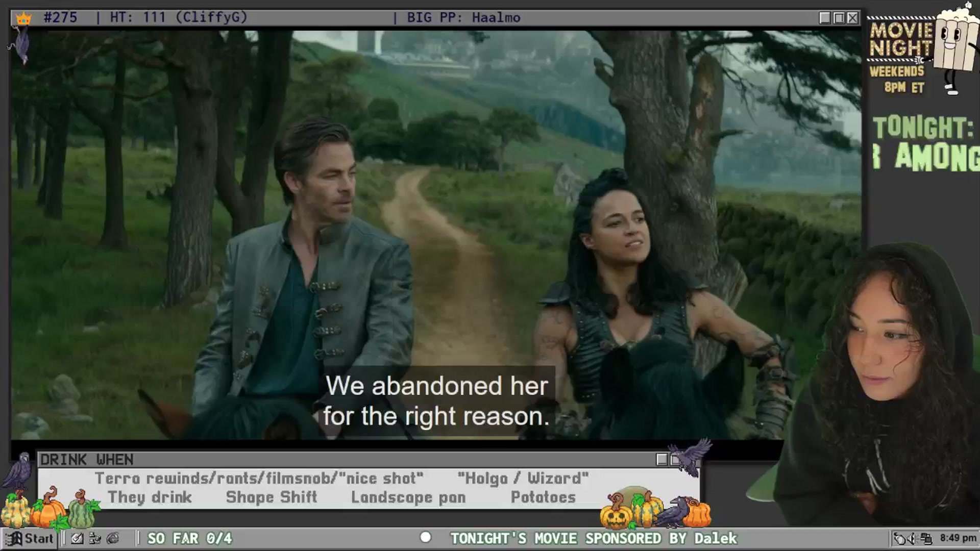This screenshot has height=551, width=980.
Task: Click TONIGHT'S MOVIE SPONSORED BY Dalek text
Action: [x=594, y=538]
